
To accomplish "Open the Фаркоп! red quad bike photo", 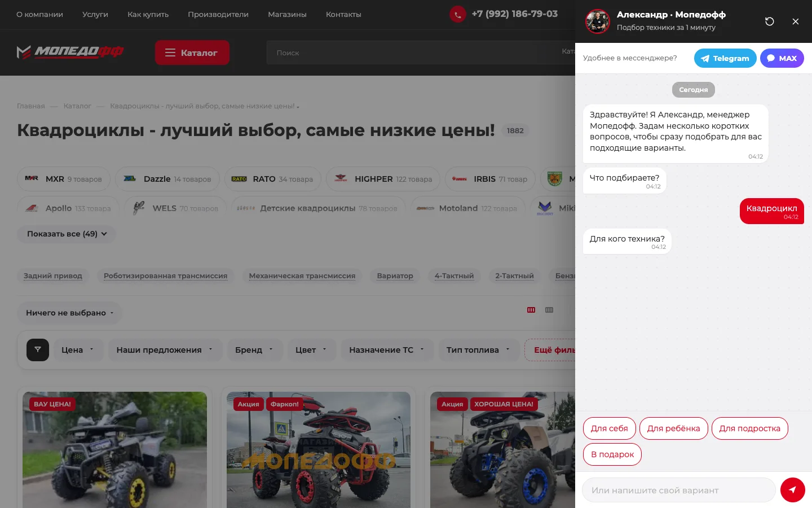I will point(319,450).
